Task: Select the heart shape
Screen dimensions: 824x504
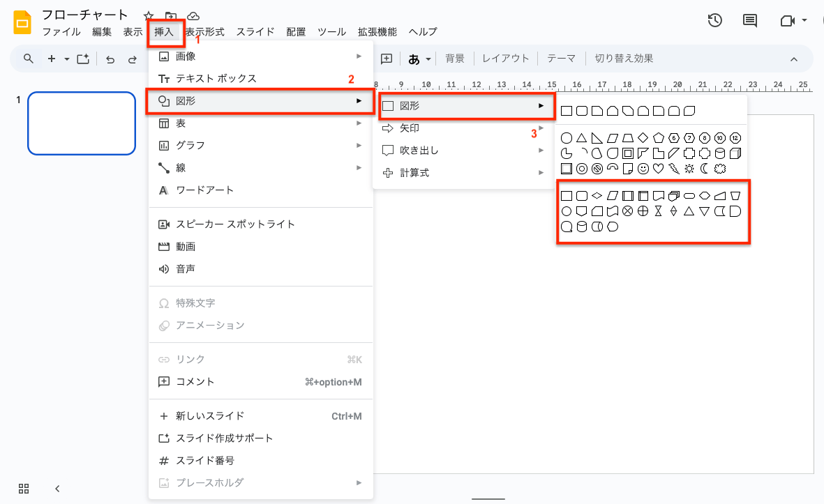Action: tap(658, 168)
